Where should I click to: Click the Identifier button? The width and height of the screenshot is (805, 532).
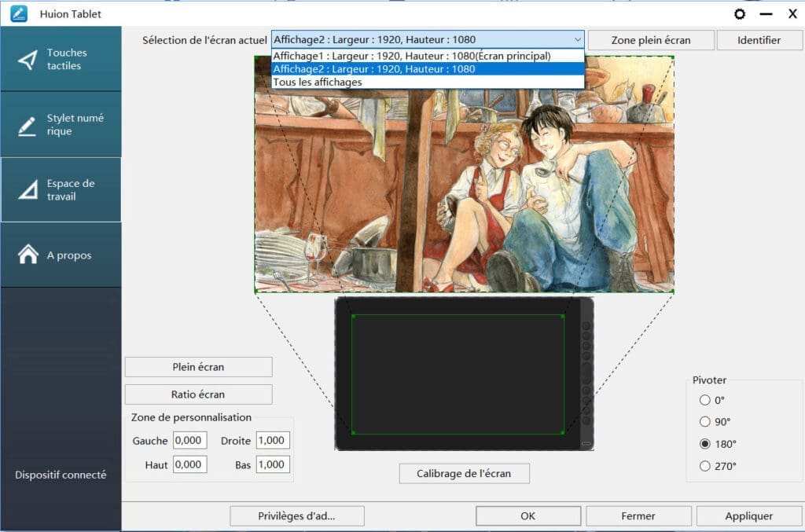click(759, 40)
